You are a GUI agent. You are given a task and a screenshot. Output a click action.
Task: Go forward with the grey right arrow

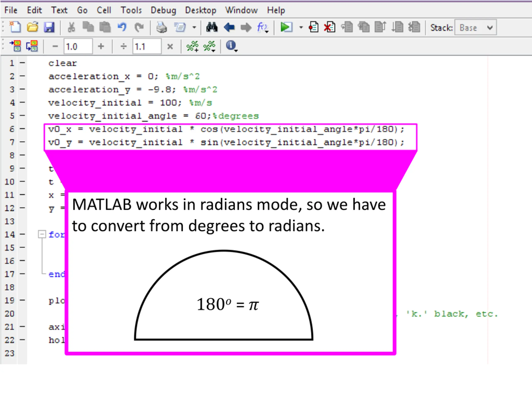click(x=246, y=27)
